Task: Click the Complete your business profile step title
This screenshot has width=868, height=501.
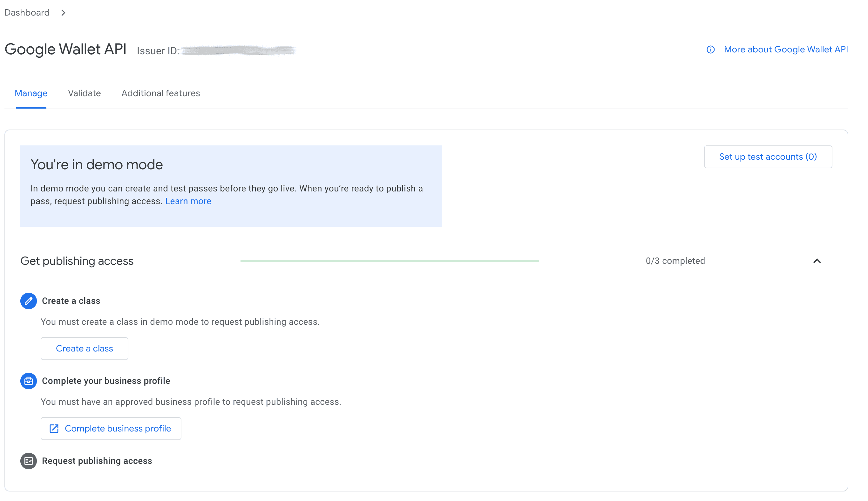Action: (106, 381)
